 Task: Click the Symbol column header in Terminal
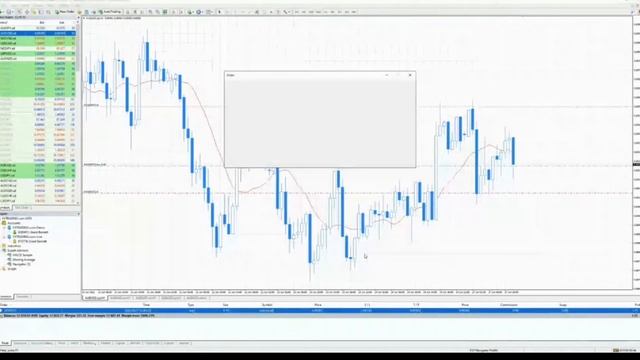(x=267, y=305)
